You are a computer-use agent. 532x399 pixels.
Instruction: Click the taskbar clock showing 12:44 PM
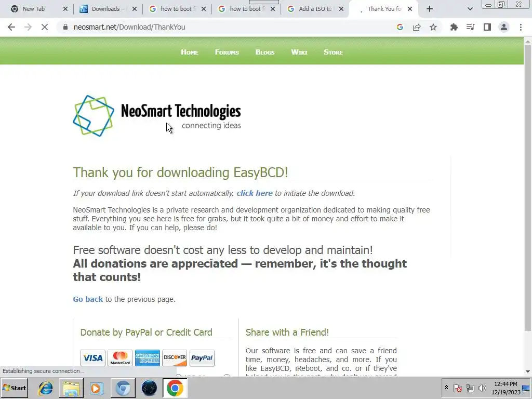click(506, 388)
